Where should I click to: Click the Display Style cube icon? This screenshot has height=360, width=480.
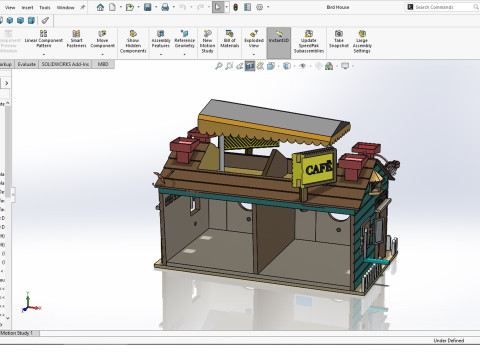(x=287, y=66)
